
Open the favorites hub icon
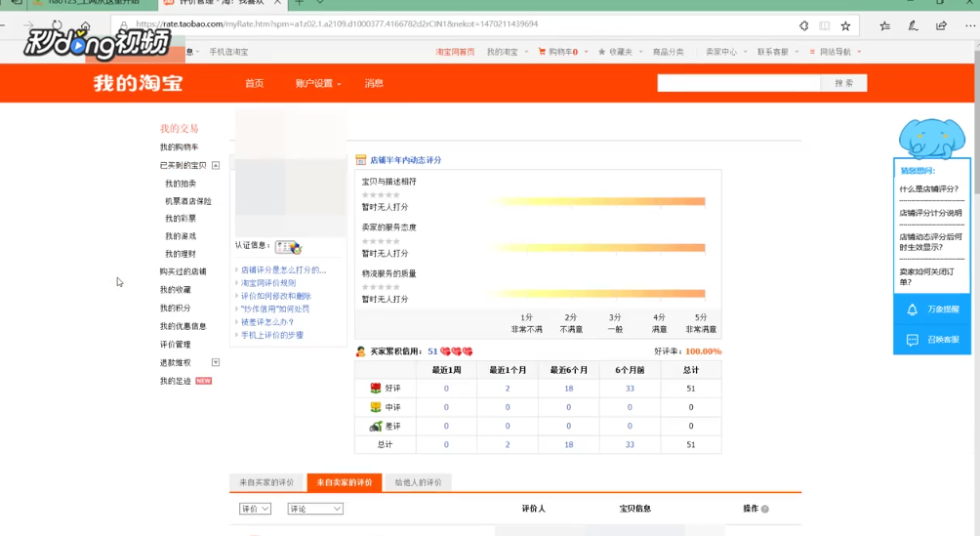pos(885,25)
